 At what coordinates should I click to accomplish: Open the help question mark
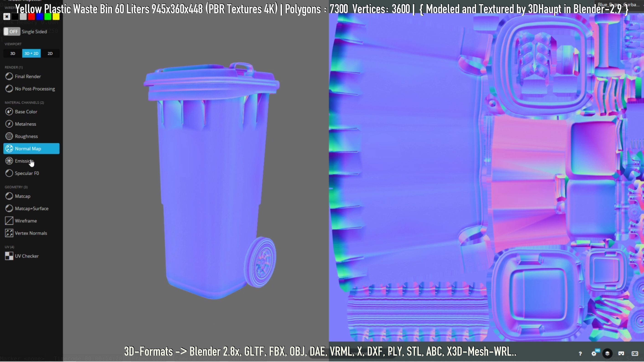point(580,354)
